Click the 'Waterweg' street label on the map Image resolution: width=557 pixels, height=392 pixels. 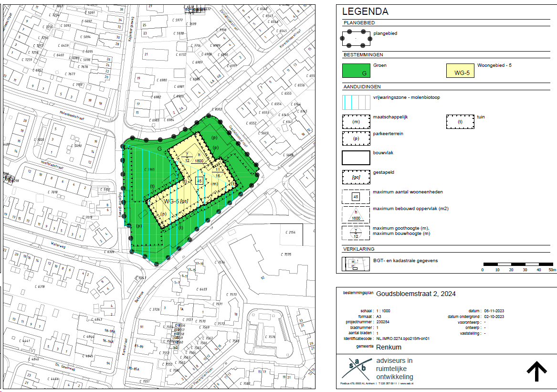tap(58, 245)
